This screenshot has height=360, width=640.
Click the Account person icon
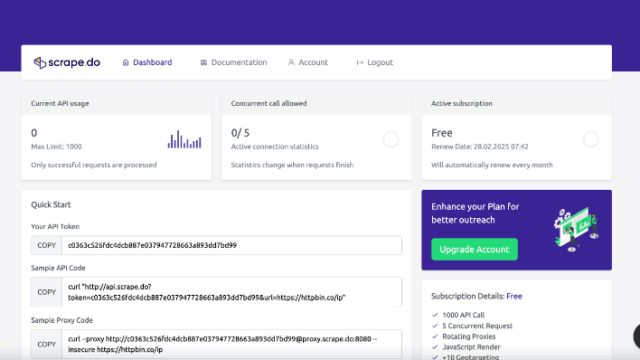coord(291,62)
